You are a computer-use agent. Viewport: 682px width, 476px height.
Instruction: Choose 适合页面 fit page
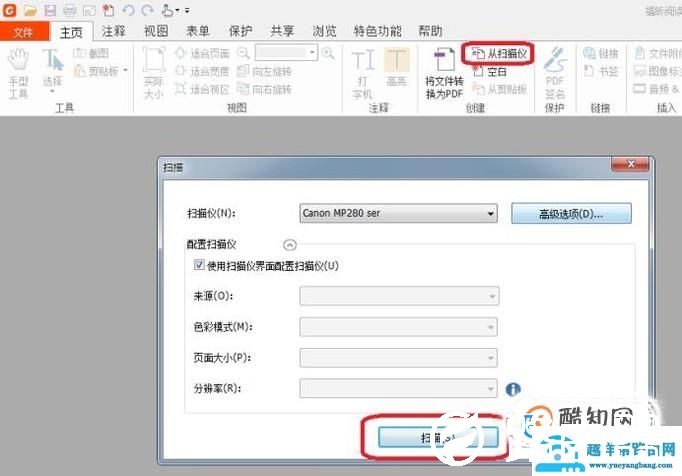point(202,54)
